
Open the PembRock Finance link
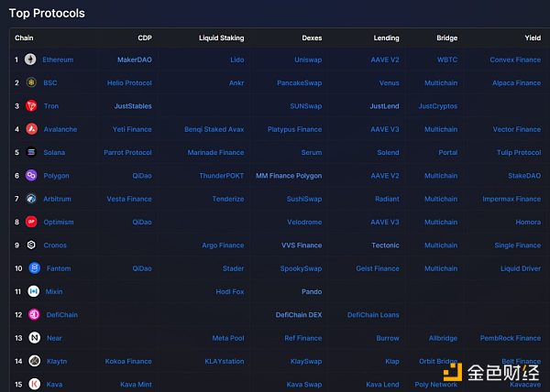[x=511, y=338]
